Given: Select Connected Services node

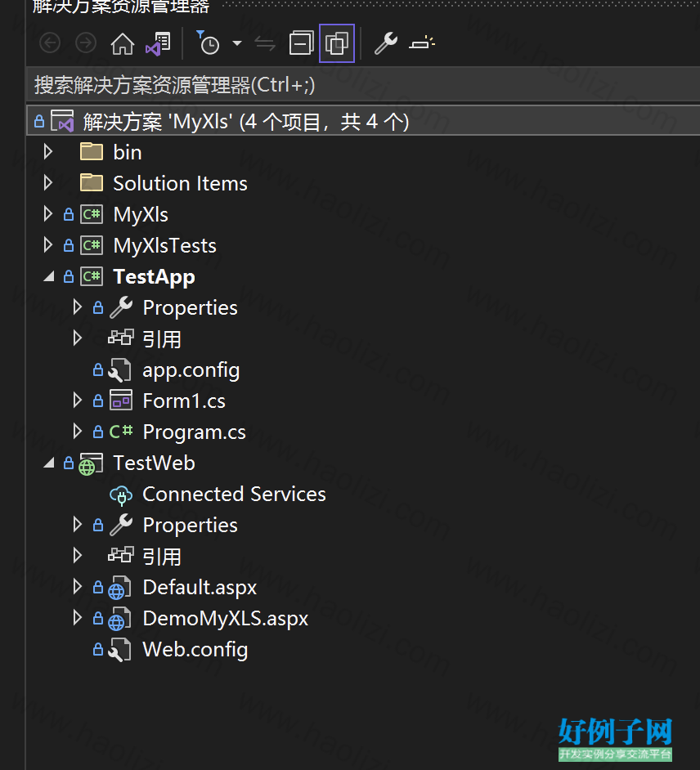Looking at the screenshot, I should click(x=235, y=494).
